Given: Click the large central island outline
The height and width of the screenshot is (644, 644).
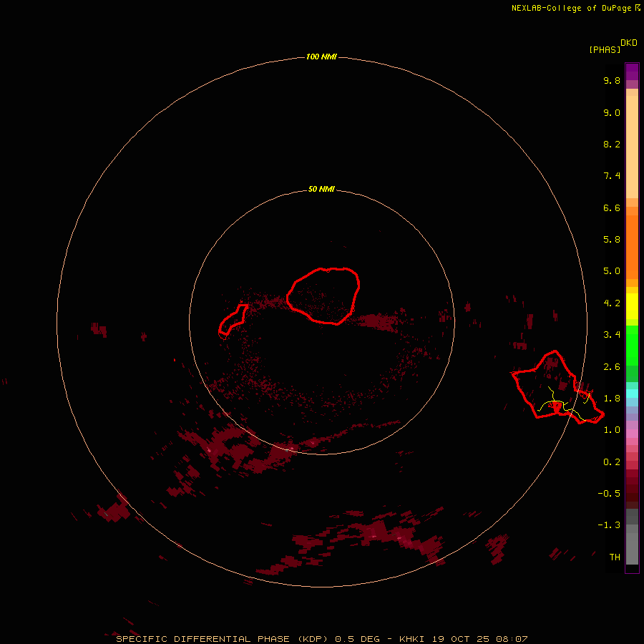Looking at the screenshot, I should (323, 296).
